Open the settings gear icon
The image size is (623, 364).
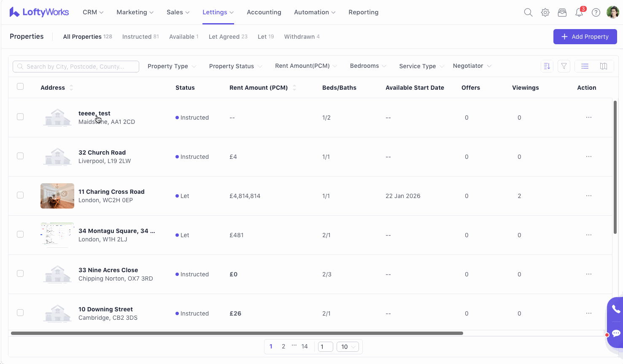545,13
